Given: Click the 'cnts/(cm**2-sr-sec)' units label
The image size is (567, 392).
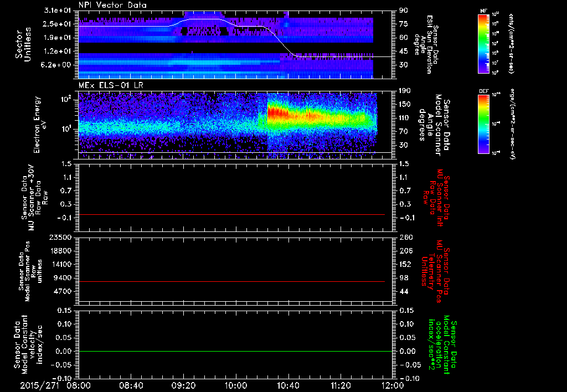Looking at the screenshot, I should pyautogui.click(x=511, y=44).
